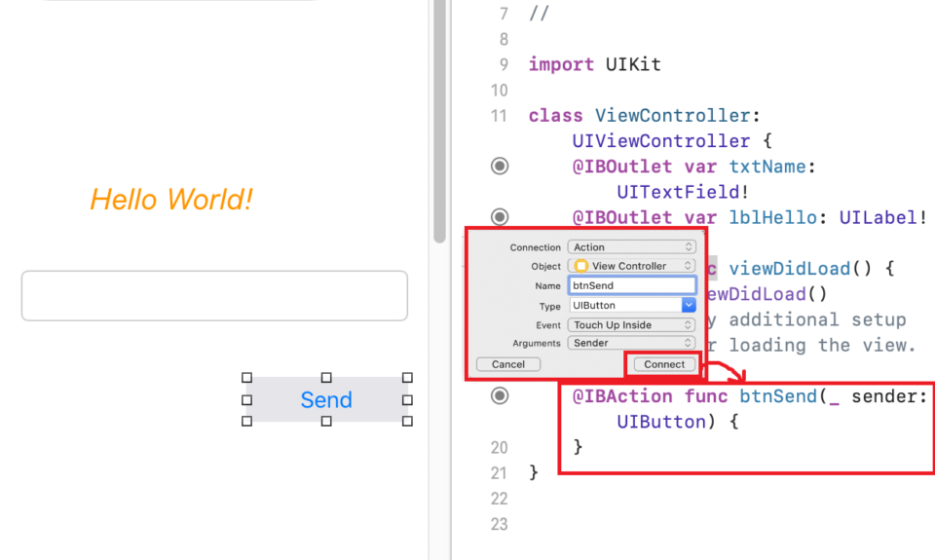Click line number 23 in the gutter
Image resolution: width=935 pixels, height=560 pixels.
click(499, 524)
